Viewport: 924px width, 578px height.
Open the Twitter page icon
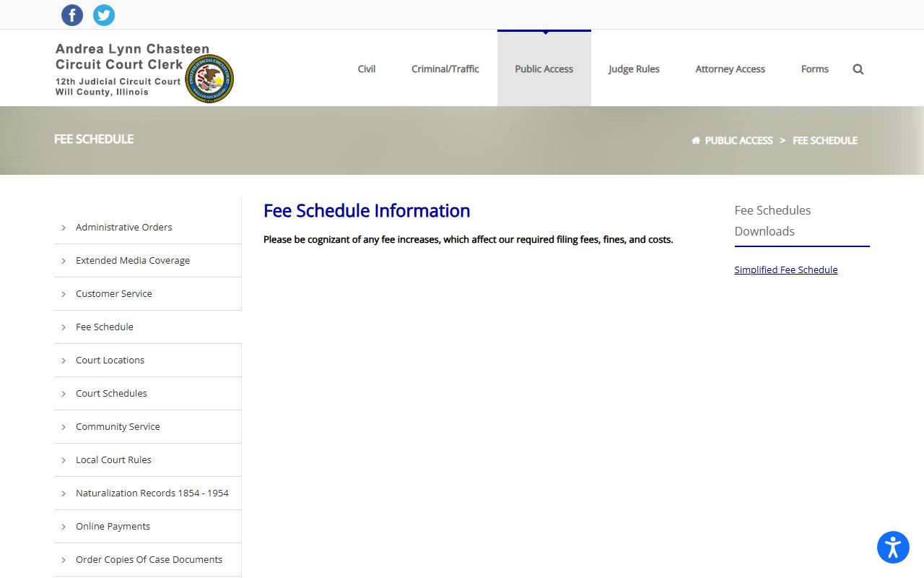104,15
